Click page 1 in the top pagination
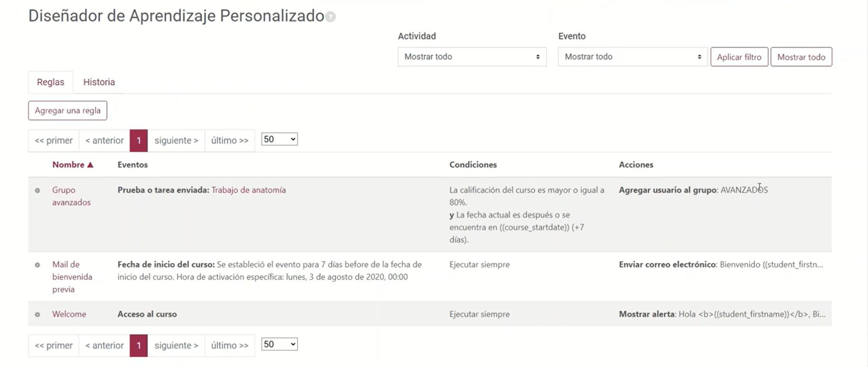The width and height of the screenshot is (868, 367). [x=139, y=141]
